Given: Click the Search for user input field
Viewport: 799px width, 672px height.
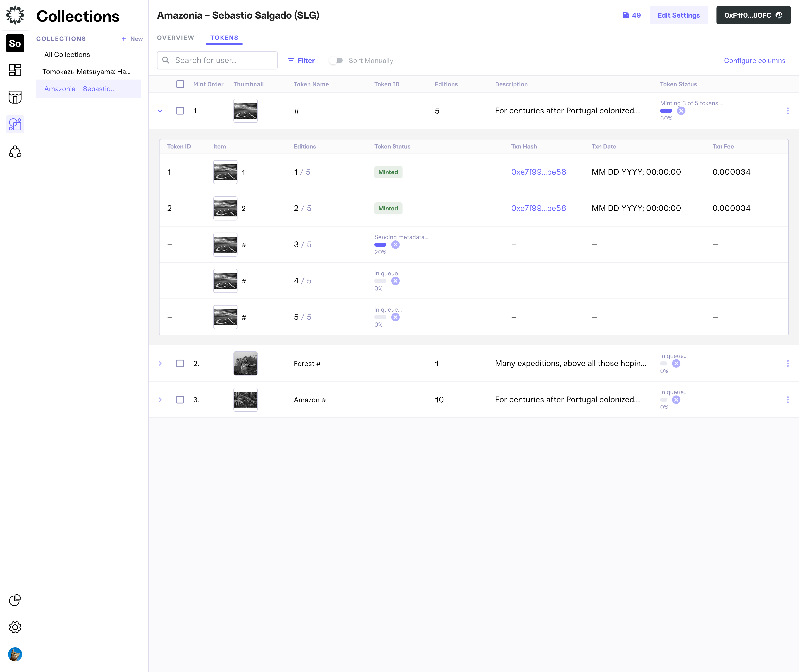Looking at the screenshot, I should coord(217,60).
